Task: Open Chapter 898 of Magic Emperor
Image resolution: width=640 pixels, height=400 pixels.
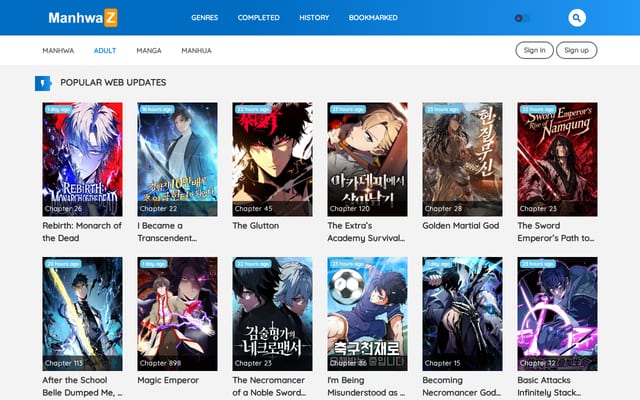Action: click(x=160, y=363)
